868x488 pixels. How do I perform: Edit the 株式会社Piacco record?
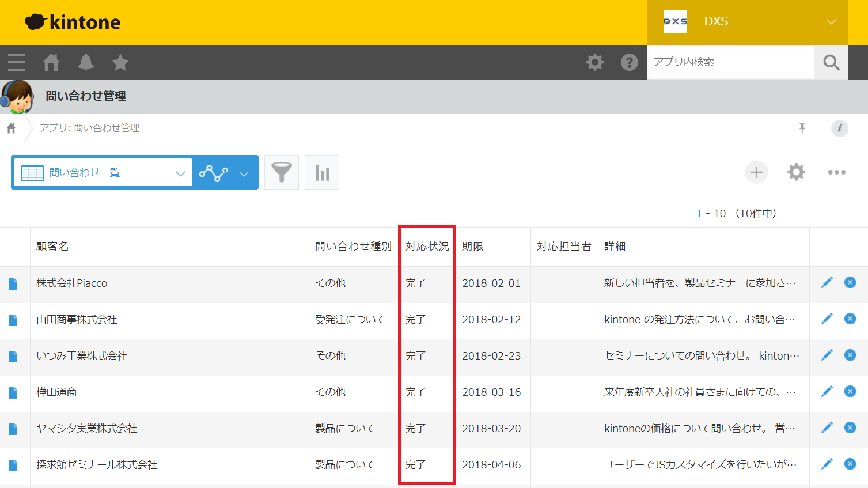827,282
